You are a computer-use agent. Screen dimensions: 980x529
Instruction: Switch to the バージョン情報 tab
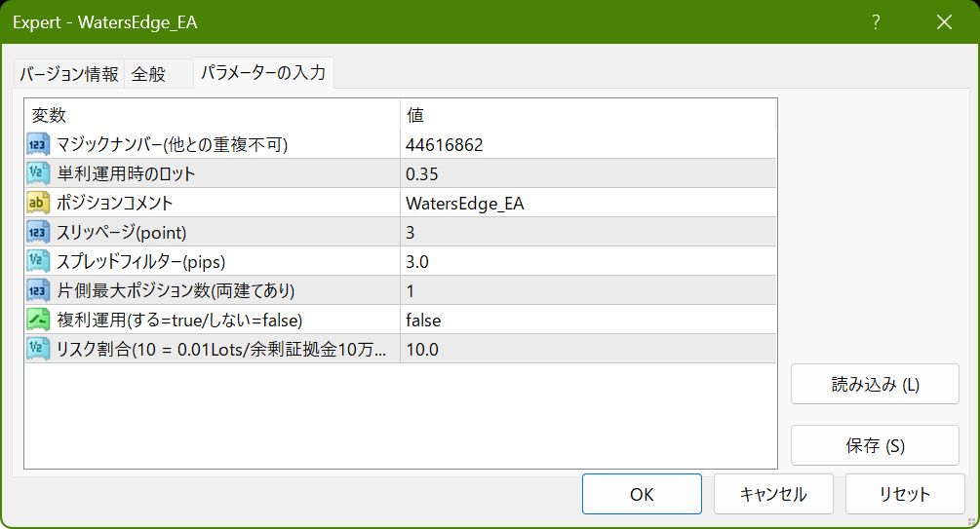coord(69,74)
